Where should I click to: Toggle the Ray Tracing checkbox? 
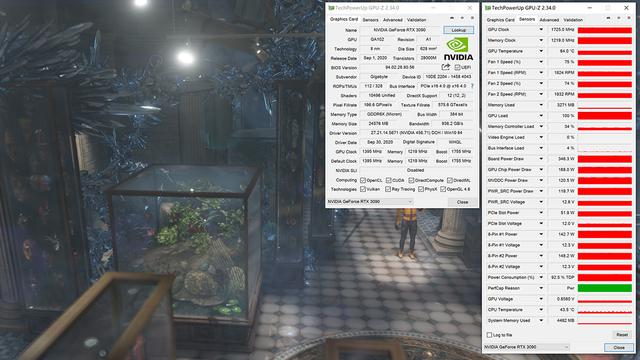coord(388,189)
